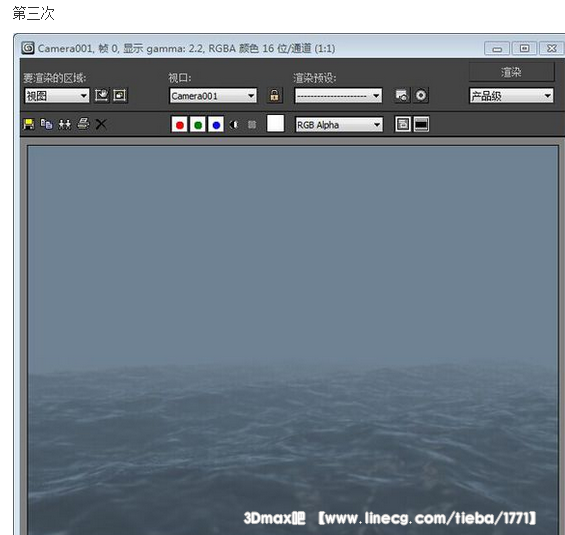Click the 渲染 render button

(x=511, y=72)
